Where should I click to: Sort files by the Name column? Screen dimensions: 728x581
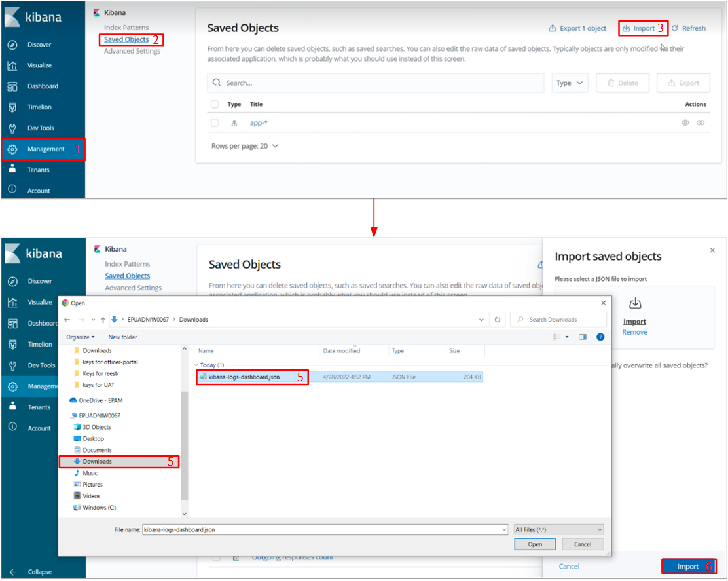206,352
